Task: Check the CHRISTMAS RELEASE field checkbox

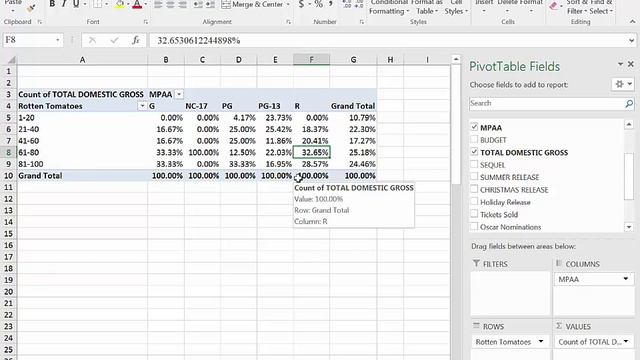Action: tap(474, 189)
